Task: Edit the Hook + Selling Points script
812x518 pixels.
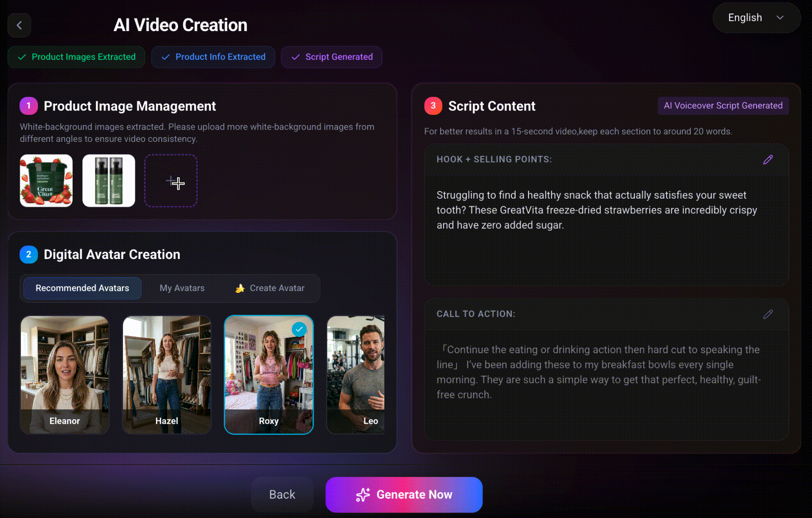Action: 768,159
